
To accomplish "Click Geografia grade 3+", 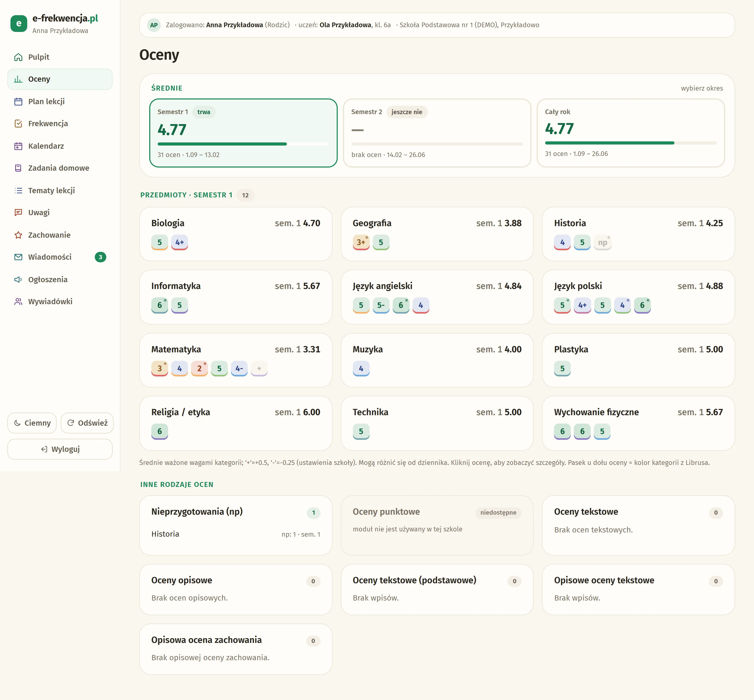I will tap(361, 242).
